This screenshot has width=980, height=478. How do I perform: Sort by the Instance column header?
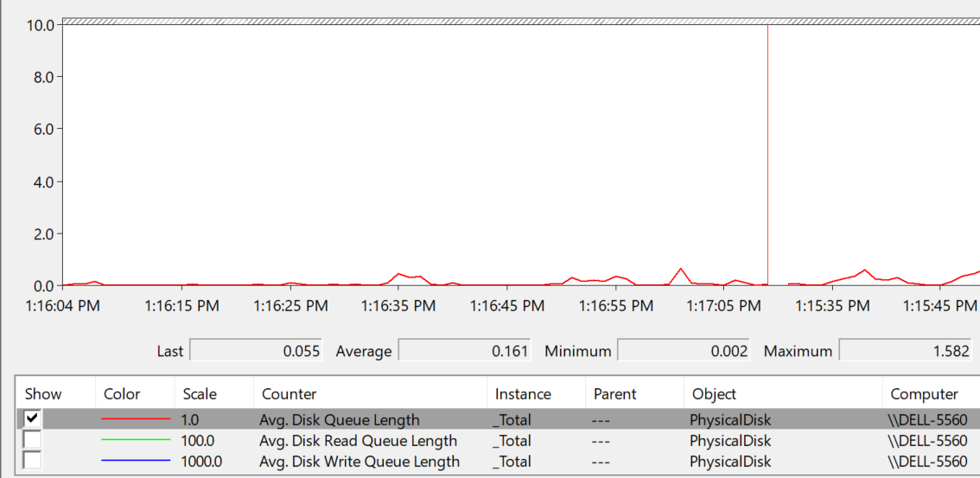pyautogui.click(x=537, y=393)
